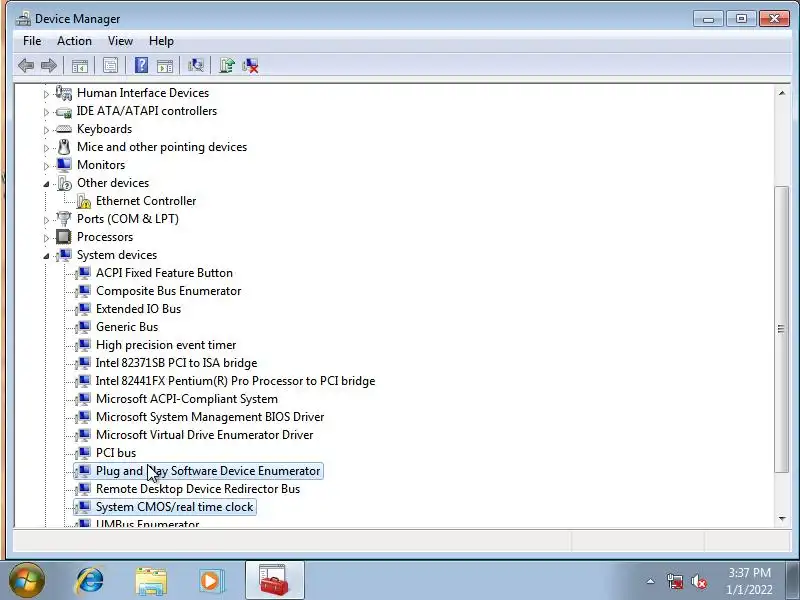The height and width of the screenshot is (600, 800).
Task: Click the Start orb button
Action: tap(27, 581)
